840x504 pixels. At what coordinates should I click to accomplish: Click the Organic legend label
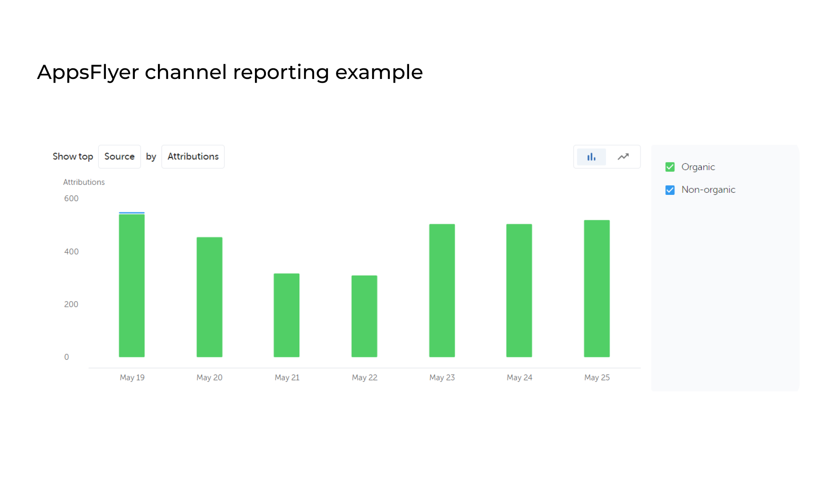[698, 167]
